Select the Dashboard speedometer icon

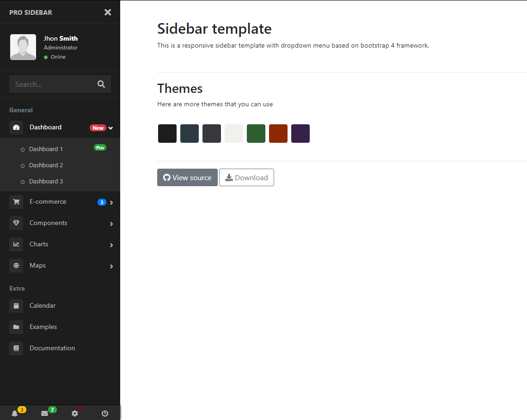tap(16, 127)
